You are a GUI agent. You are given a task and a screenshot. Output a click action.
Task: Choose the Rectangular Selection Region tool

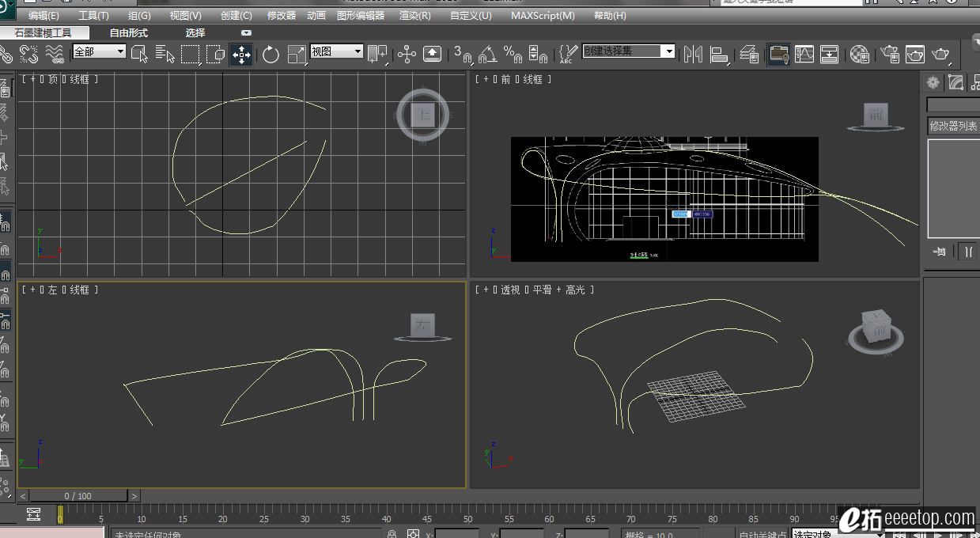coord(190,54)
